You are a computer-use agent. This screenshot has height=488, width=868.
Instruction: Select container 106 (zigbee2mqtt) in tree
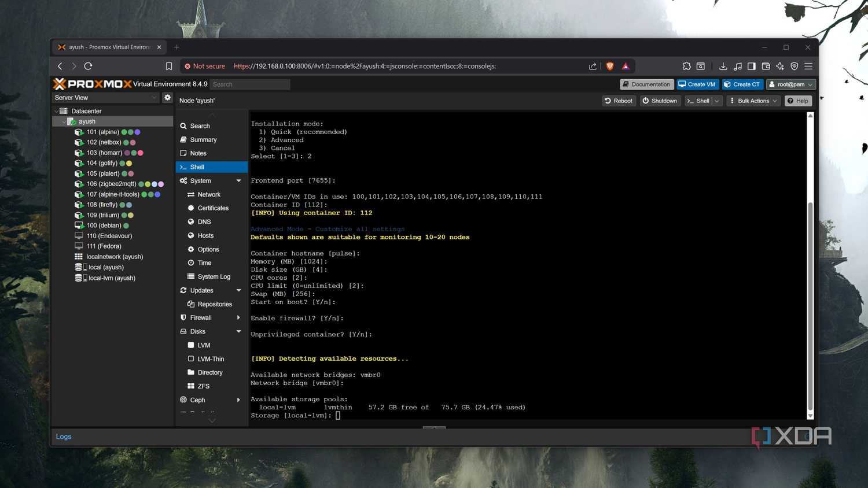point(112,184)
